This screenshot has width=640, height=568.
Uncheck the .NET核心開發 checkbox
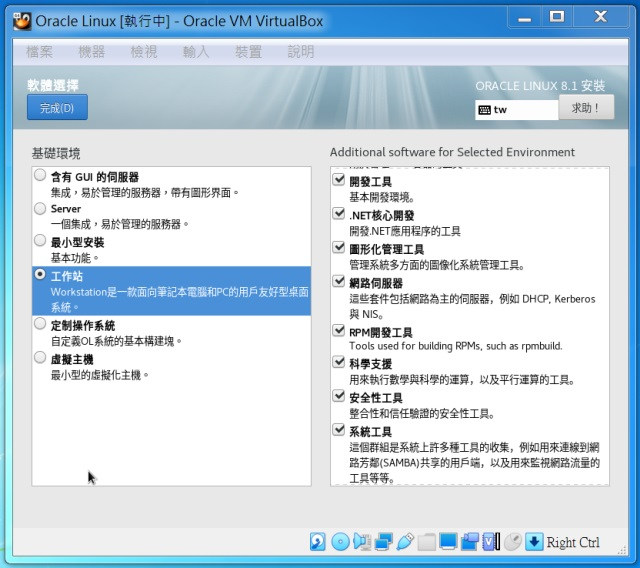339,213
